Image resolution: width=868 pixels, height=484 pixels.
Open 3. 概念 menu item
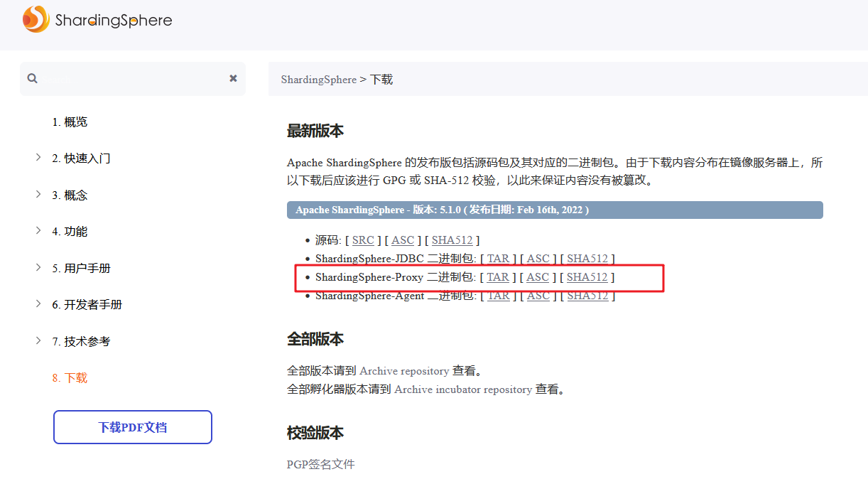pyautogui.click(x=70, y=195)
